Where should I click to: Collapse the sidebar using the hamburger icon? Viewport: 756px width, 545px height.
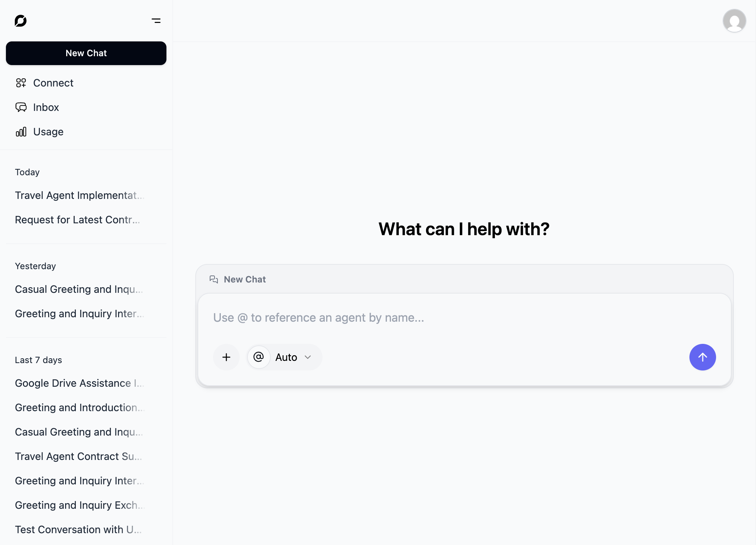[x=156, y=21]
